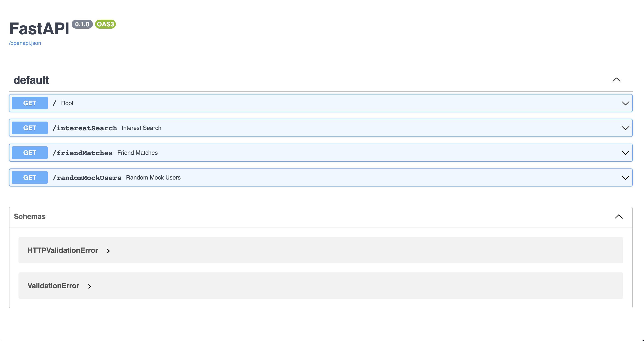The width and height of the screenshot is (644, 341).
Task: Collapse the default section chevron
Action: click(616, 80)
